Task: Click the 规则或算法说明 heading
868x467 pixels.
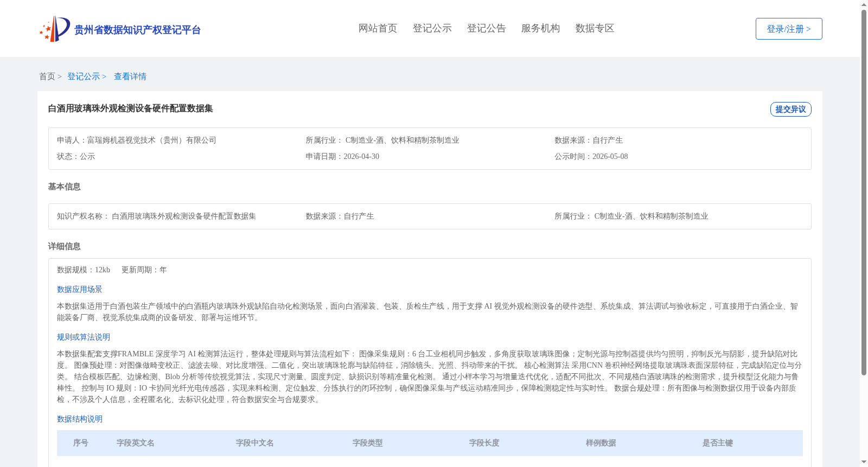Action: (84, 337)
